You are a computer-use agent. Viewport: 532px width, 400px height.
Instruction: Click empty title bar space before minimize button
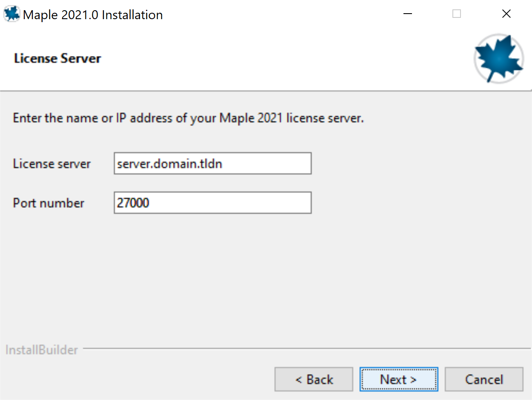[277, 14]
